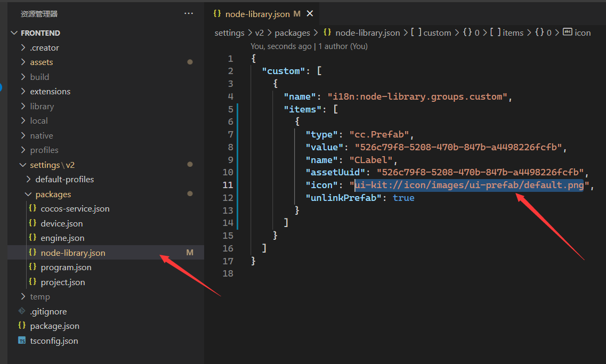Open device.json file

[x=61, y=223]
